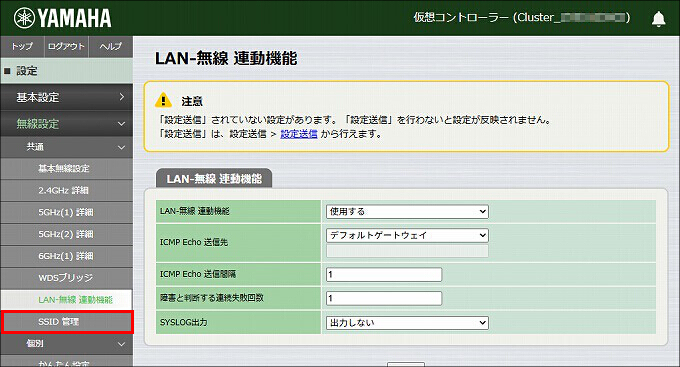Open the ヘルプ menu item
Viewport: 680px width, 367px height.
point(111,46)
